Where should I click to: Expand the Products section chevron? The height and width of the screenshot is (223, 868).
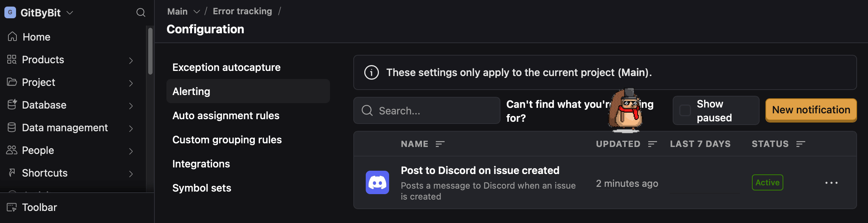click(x=131, y=60)
